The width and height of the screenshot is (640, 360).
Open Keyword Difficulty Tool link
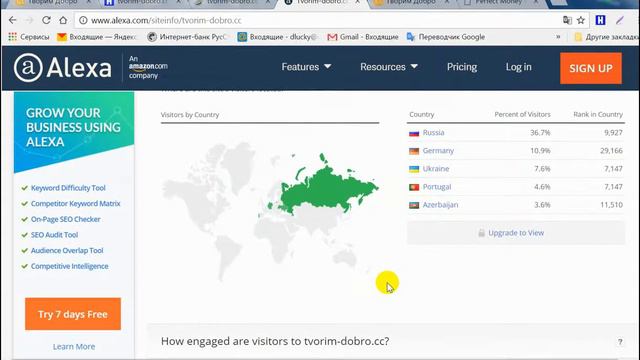[68, 188]
